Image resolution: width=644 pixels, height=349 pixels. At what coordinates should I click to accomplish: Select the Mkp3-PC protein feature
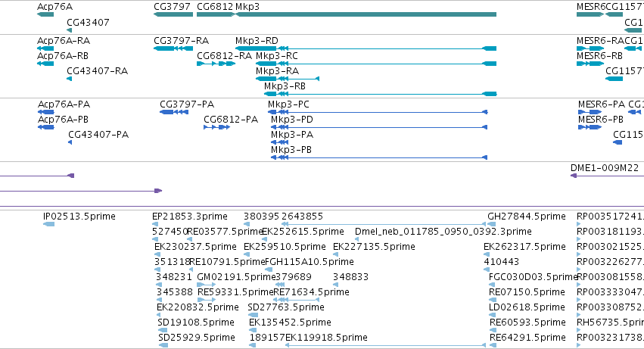tap(379, 112)
